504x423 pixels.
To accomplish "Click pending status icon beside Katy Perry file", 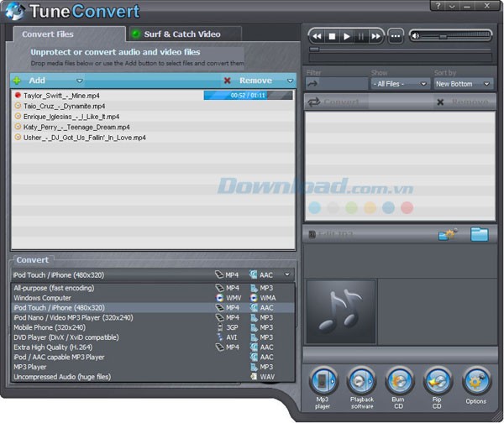I will 18,127.
